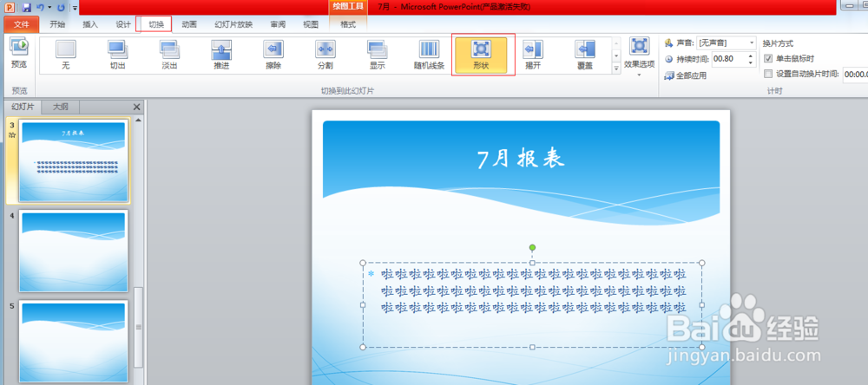
Task: Click the green rotation handle of text box
Action: click(x=533, y=247)
